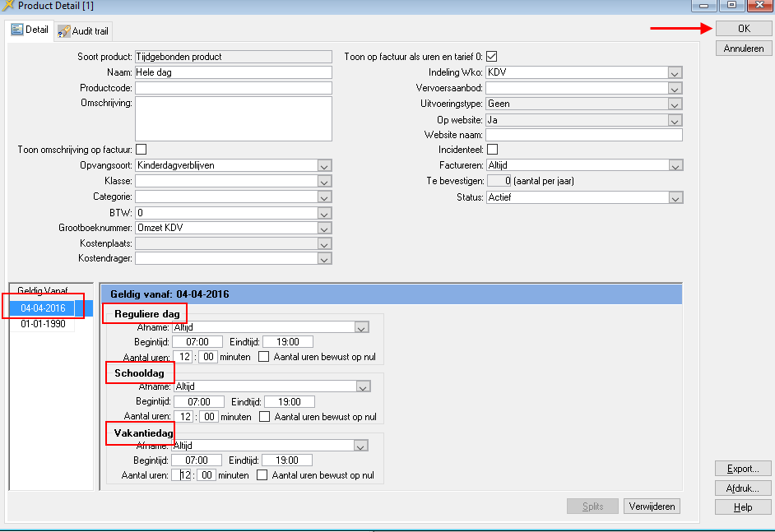Image resolution: width=775 pixels, height=532 pixels.
Task: Open the Indeling Wko dropdown
Action: click(675, 73)
